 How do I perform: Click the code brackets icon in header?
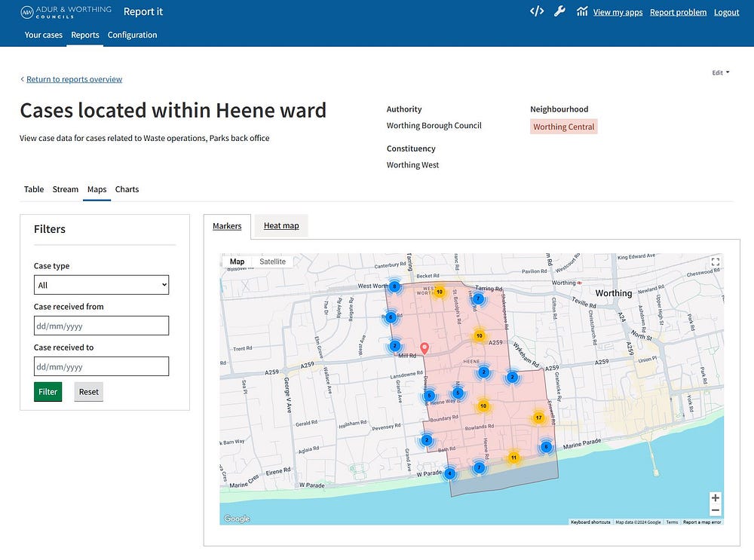(x=536, y=11)
